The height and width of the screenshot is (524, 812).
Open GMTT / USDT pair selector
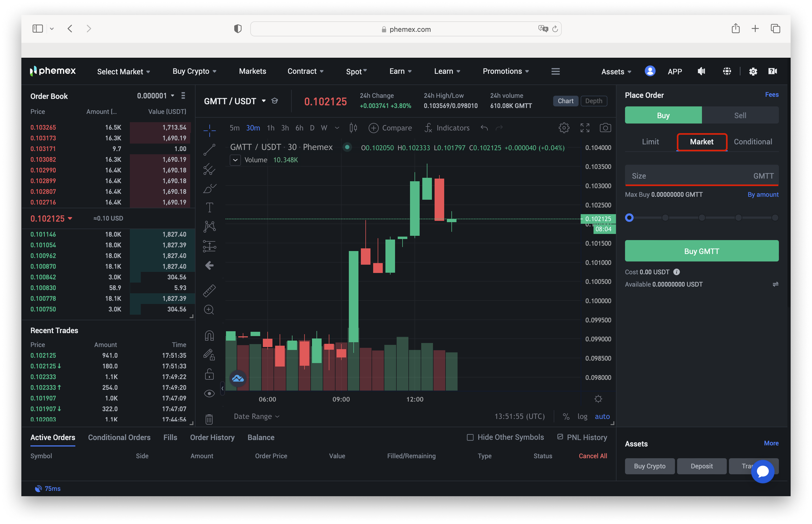pos(235,101)
